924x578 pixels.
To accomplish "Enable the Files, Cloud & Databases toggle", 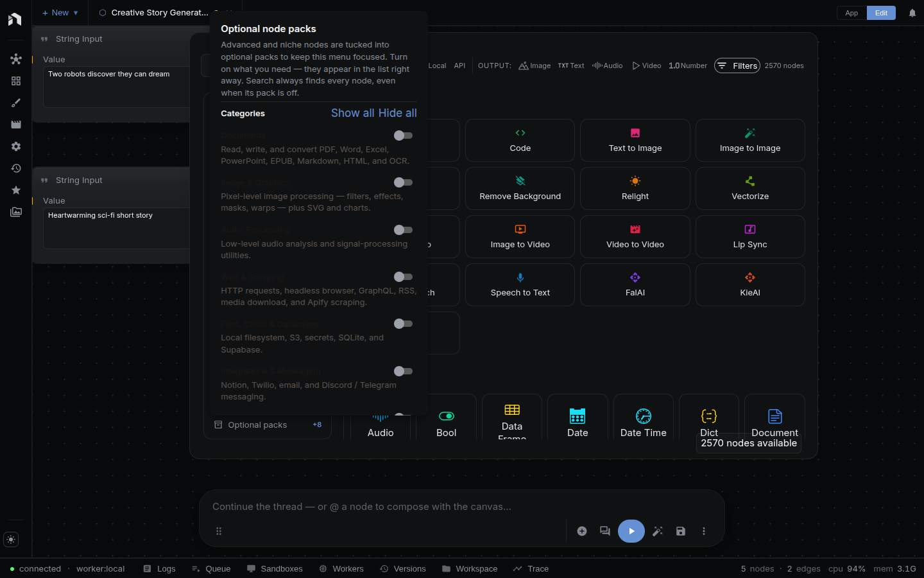I will coord(403,324).
